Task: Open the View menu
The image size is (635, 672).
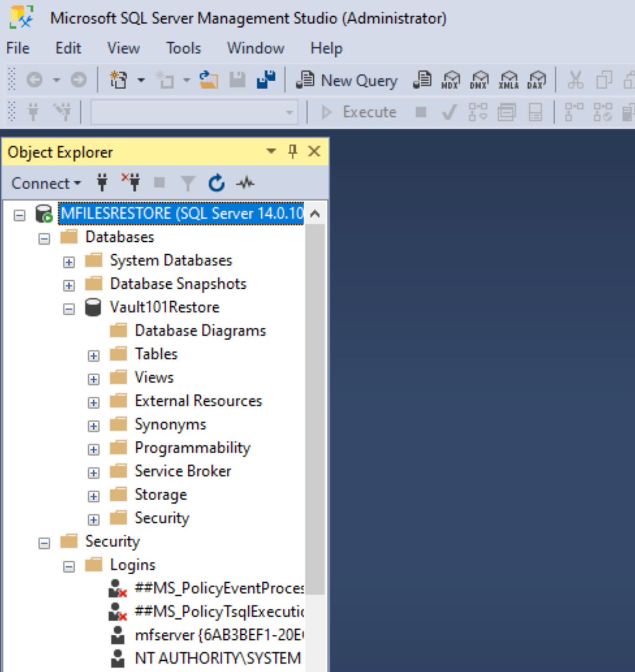Action: click(x=123, y=48)
